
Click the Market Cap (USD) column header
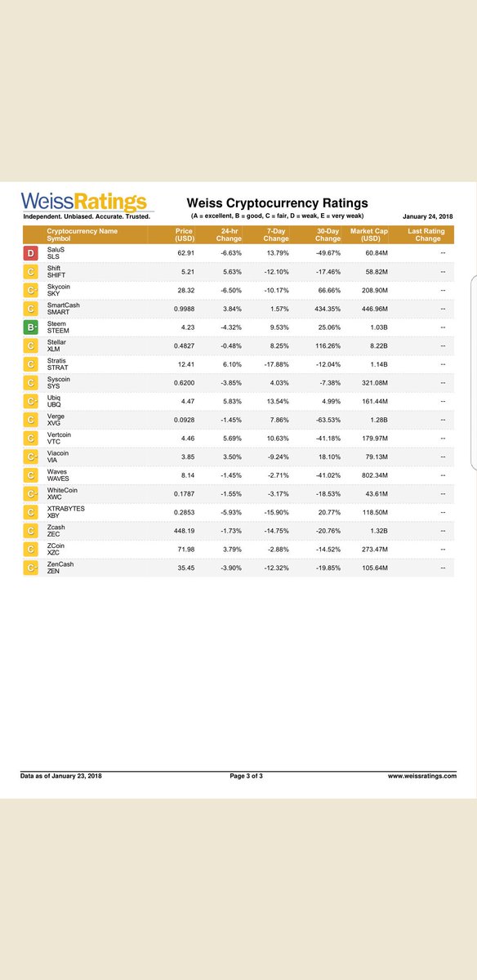tap(371, 235)
